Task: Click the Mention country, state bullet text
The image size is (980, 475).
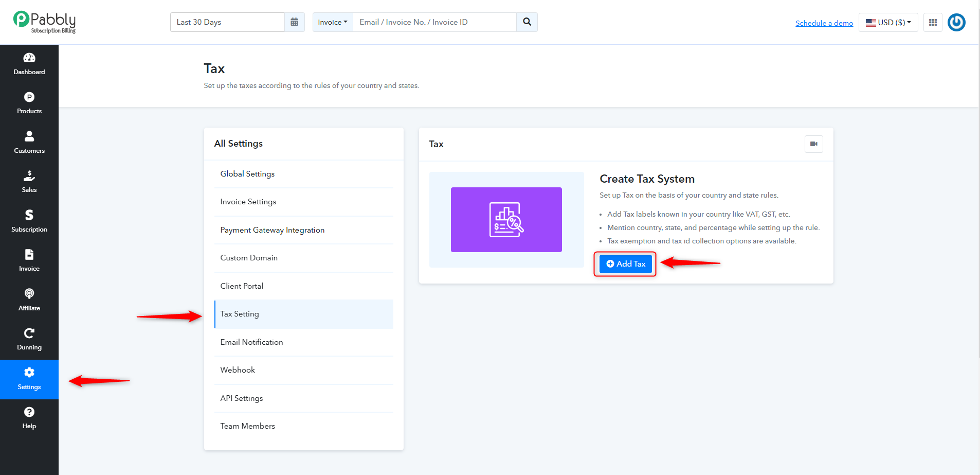Action: (714, 227)
